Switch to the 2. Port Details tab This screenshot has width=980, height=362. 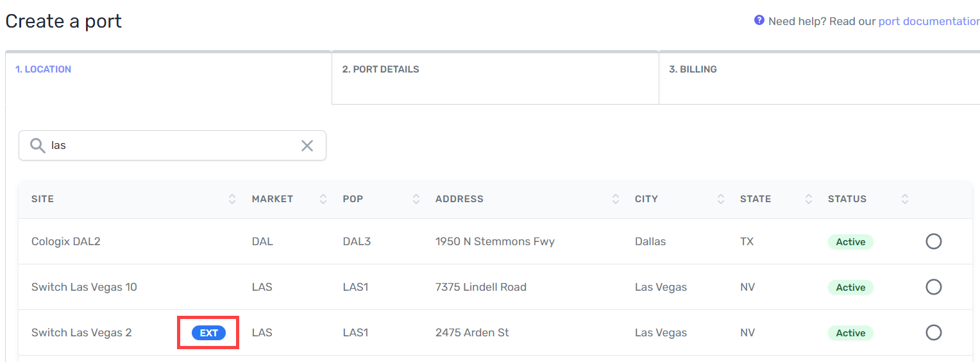[380, 69]
